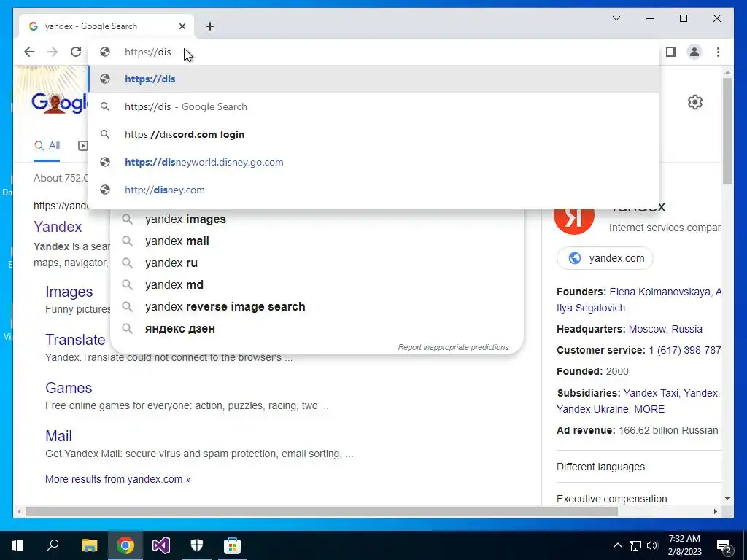Open the notification center icon
Image resolution: width=747 pixels, height=560 pixels.
(724, 546)
